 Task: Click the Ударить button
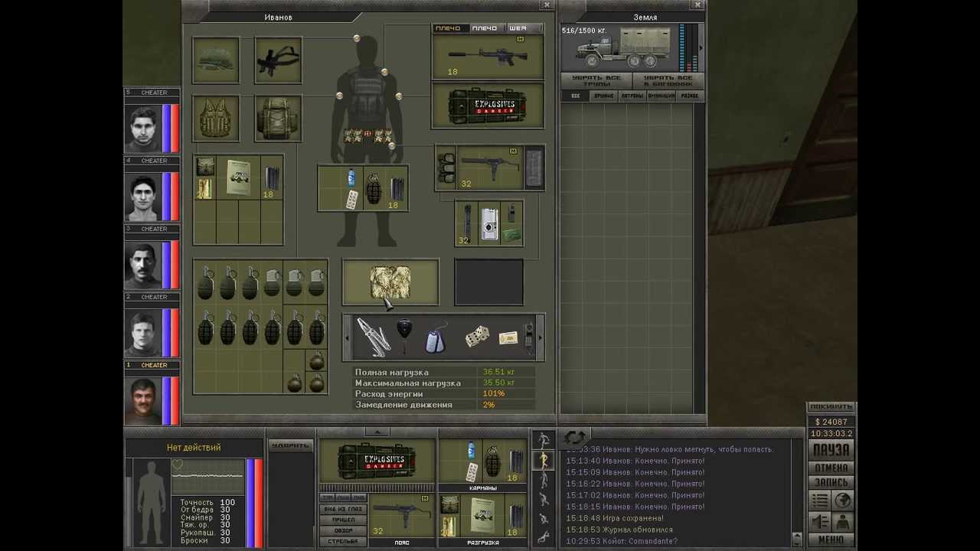click(290, 445)
